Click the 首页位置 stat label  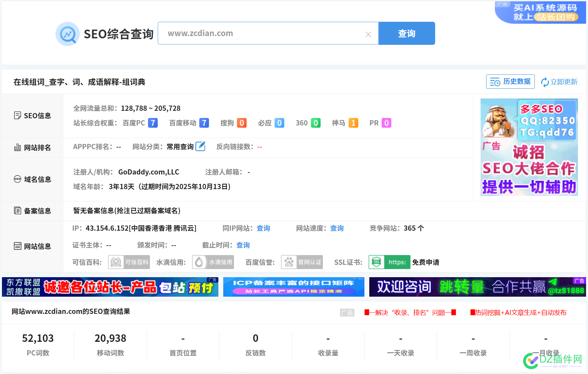183,353
